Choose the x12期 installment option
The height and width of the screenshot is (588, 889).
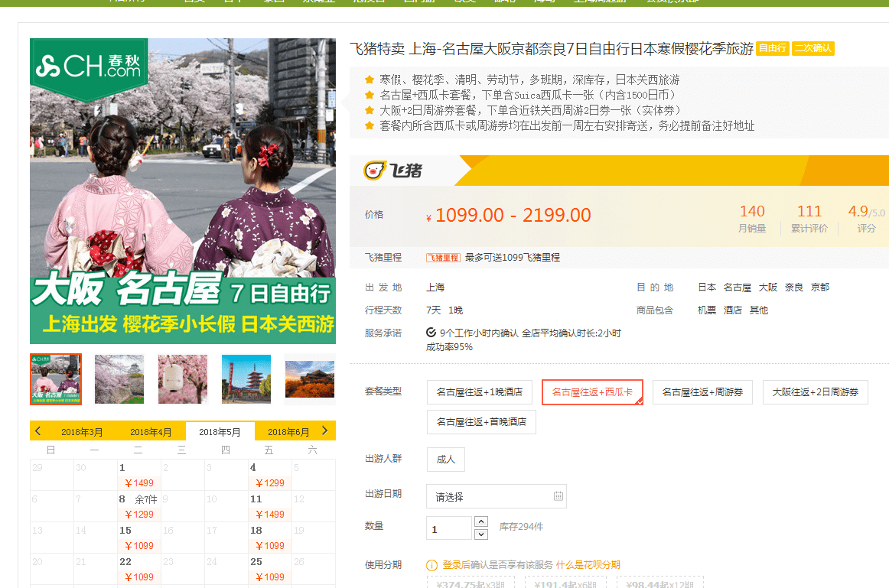(x=660, y=583)
